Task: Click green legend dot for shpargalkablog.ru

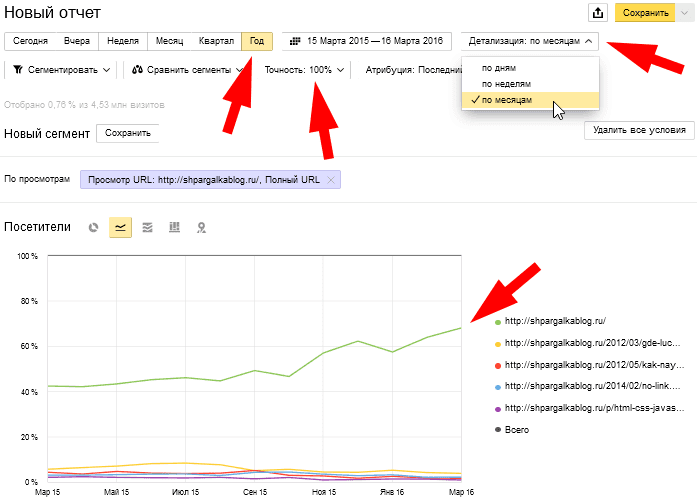Action: click(498, 321)
